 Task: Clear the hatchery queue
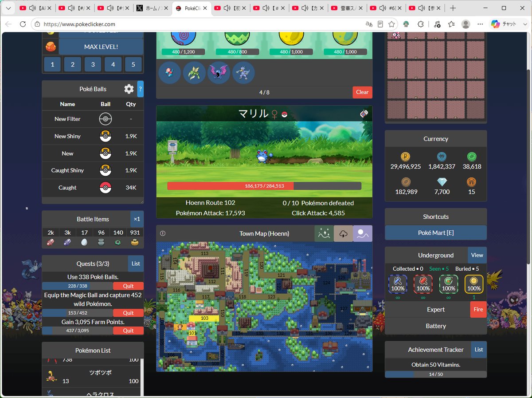[x=362, y=92]
